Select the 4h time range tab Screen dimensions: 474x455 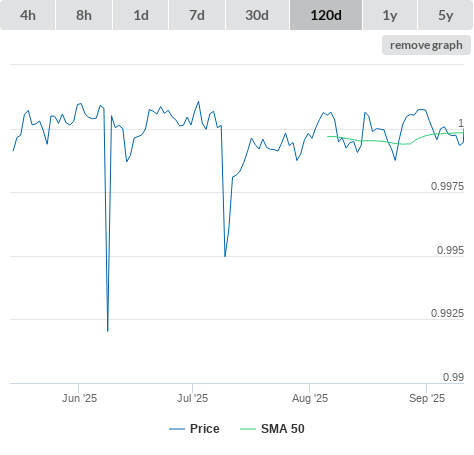tap(28, 15)
